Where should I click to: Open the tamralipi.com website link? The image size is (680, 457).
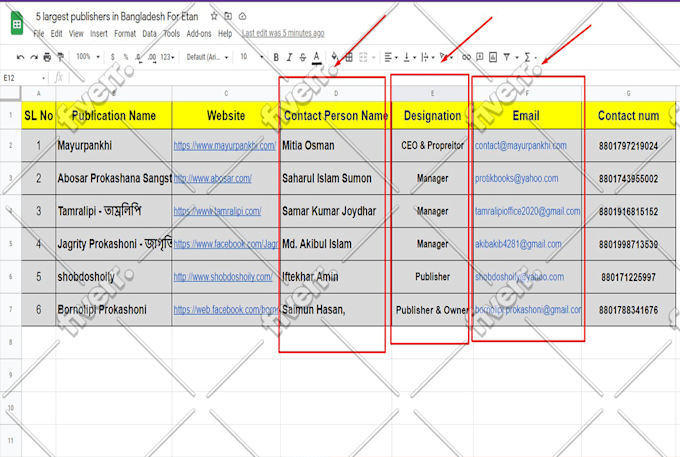point(217,211)
